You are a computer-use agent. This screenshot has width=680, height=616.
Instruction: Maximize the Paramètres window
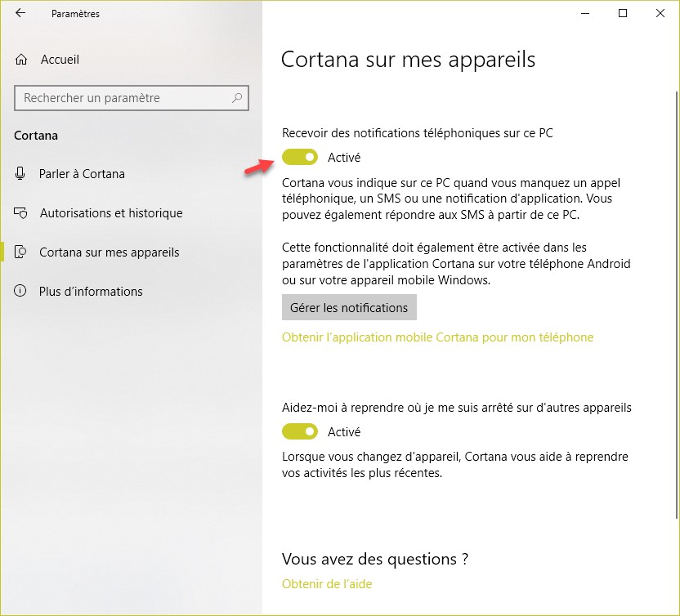[623, 13]
